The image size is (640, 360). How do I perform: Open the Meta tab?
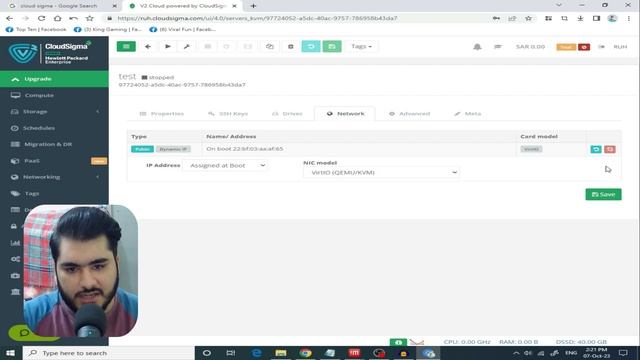tap(468, 114)
